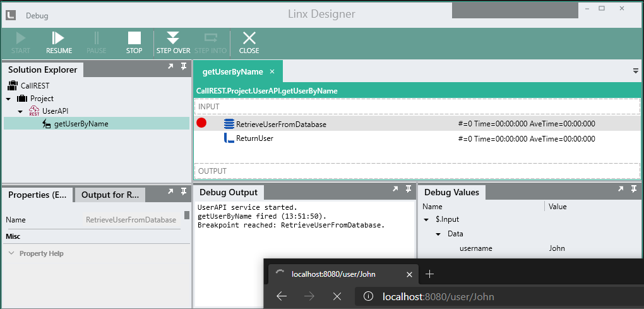Stop loading the browser page
Screen dimensions: 644x309
click(337, 296)
